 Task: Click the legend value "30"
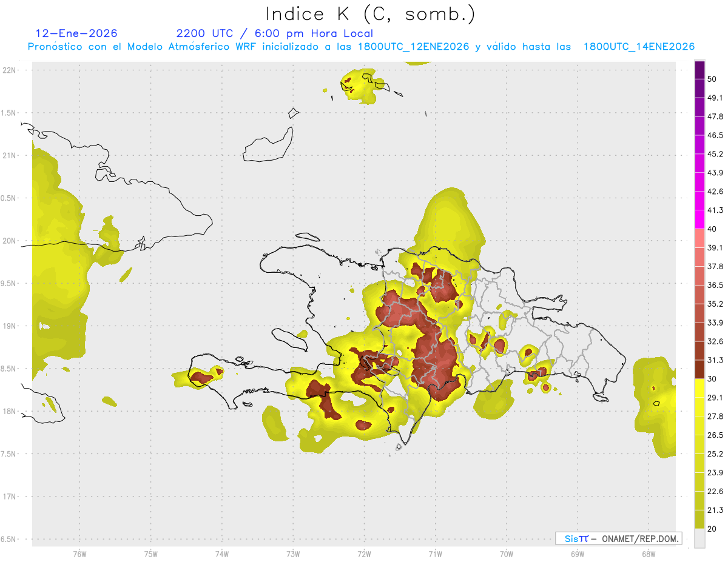coord(713,379)
